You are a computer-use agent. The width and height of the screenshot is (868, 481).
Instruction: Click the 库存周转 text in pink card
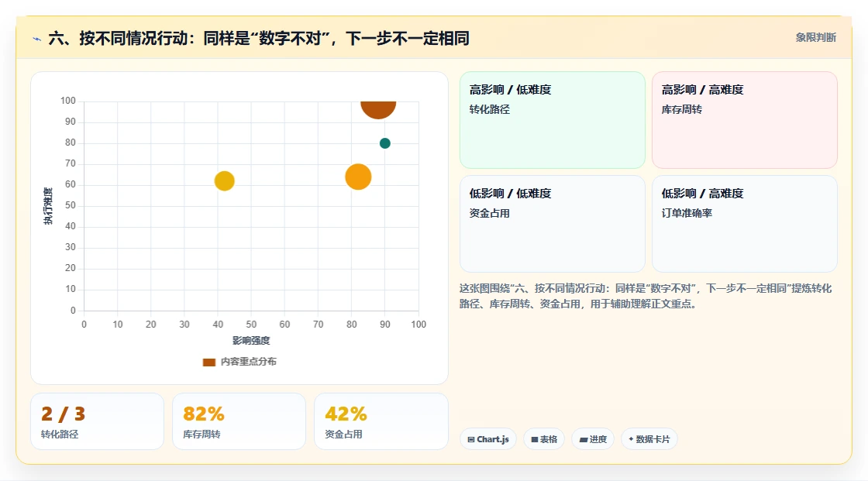[x=681, y=109]
